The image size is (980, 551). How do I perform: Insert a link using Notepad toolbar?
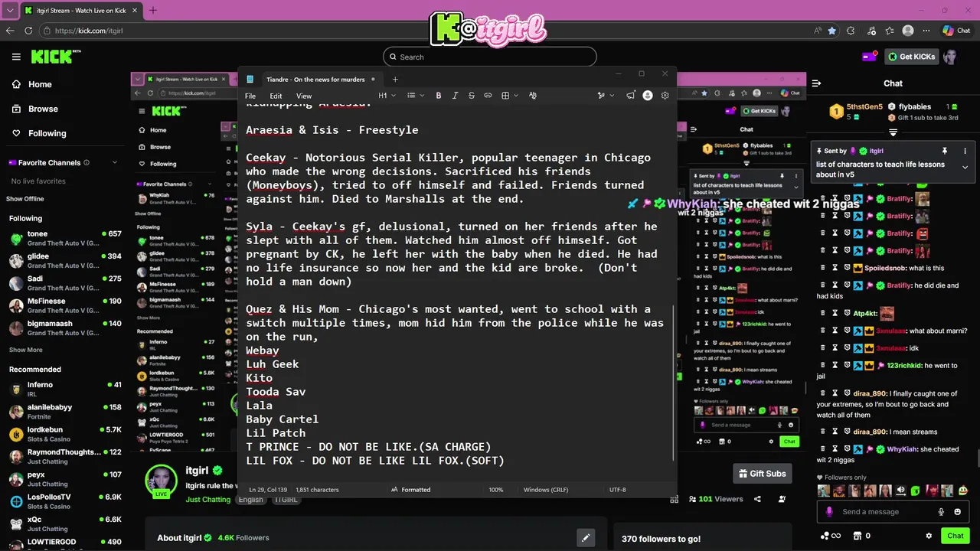click(488, 96)
